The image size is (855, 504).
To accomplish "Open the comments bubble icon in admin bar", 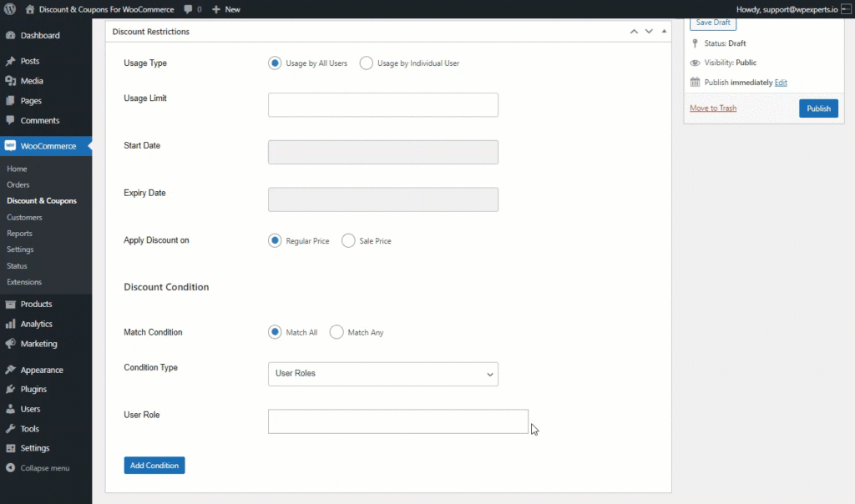I will pyautogui.click(x=188, y=9).
